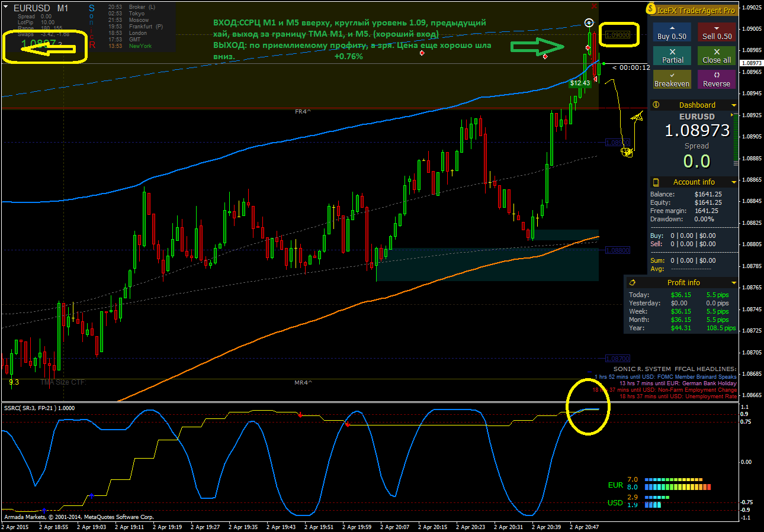The height and width of the screenshot is (532, 764).
Task: Click the IceFX TraderAgent Pro money bag icon
Action: [650, 9]
